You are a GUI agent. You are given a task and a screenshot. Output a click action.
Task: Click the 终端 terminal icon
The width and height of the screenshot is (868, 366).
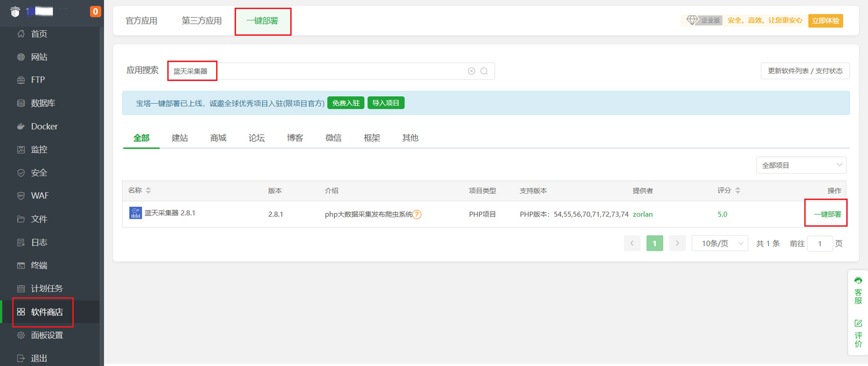click(21, 266)
